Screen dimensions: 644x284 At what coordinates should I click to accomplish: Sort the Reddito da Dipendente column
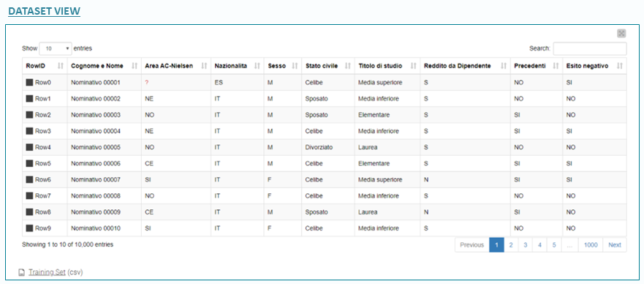pos(504,66)
